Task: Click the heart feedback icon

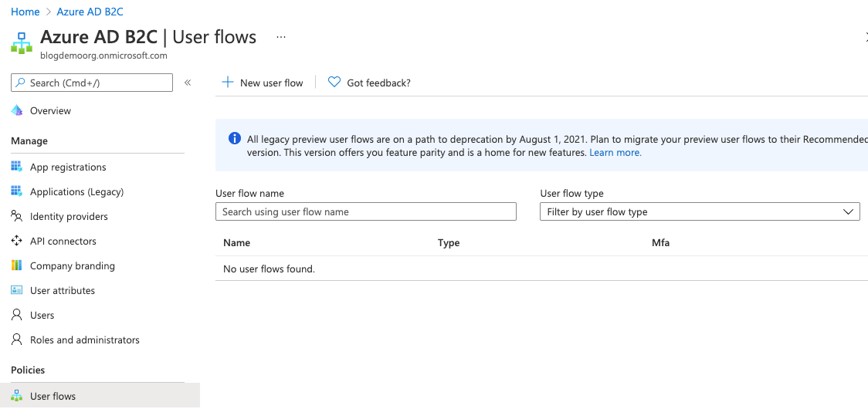Action: point(334,83)
